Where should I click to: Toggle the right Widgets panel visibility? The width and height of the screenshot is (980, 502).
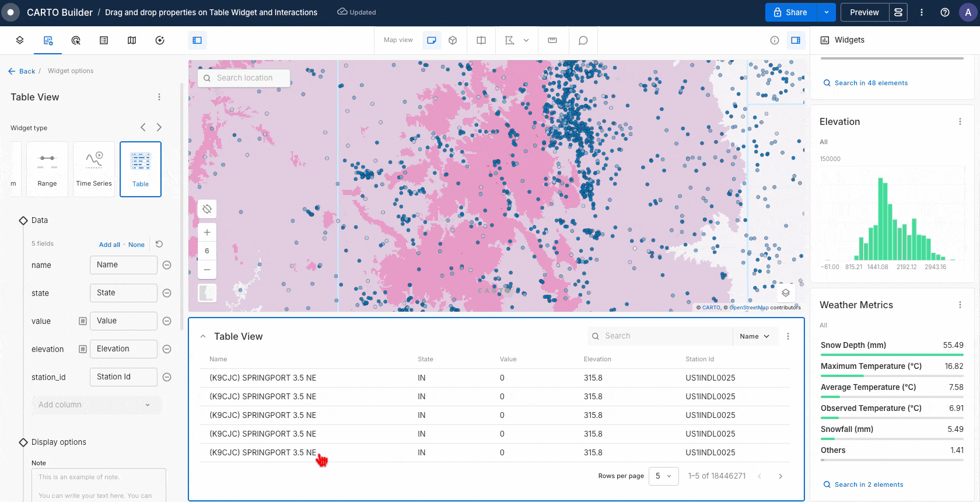[x=796, y=40]
